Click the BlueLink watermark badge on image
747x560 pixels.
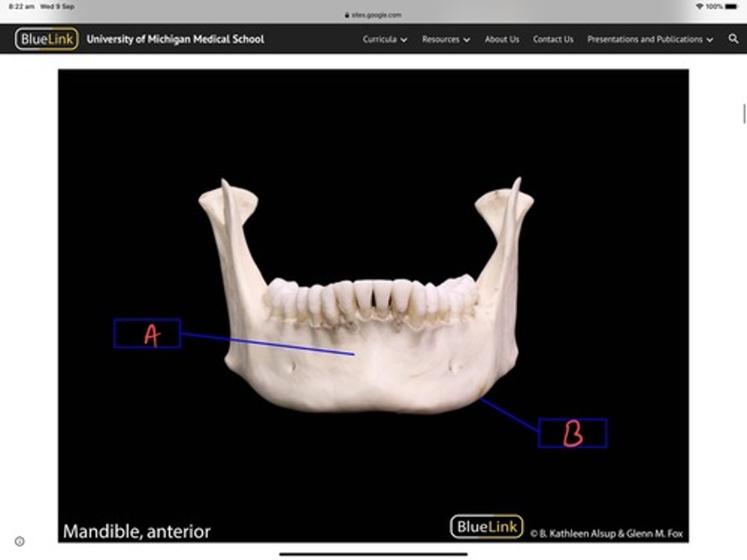[x=487, y=527]
